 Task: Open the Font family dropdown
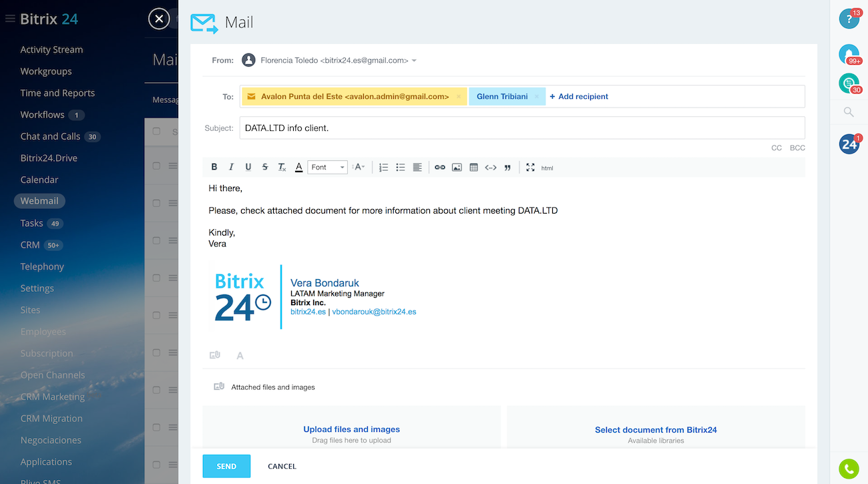(x=327, y=168)
